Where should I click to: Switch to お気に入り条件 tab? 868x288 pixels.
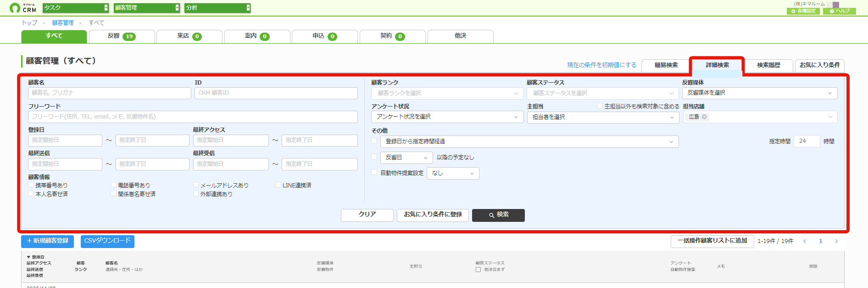click(820, 65)
